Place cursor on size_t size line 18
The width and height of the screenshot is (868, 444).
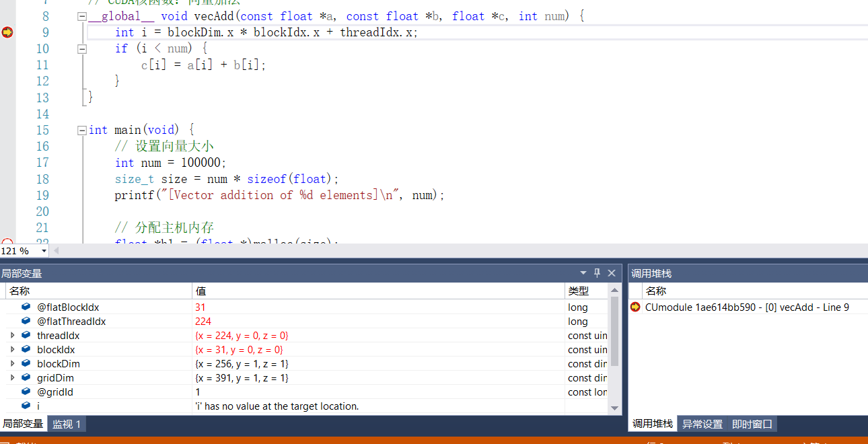(x=227, y=179)
